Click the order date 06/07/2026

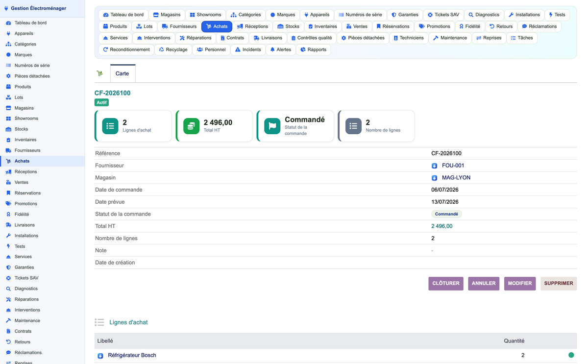click(445, 190)
